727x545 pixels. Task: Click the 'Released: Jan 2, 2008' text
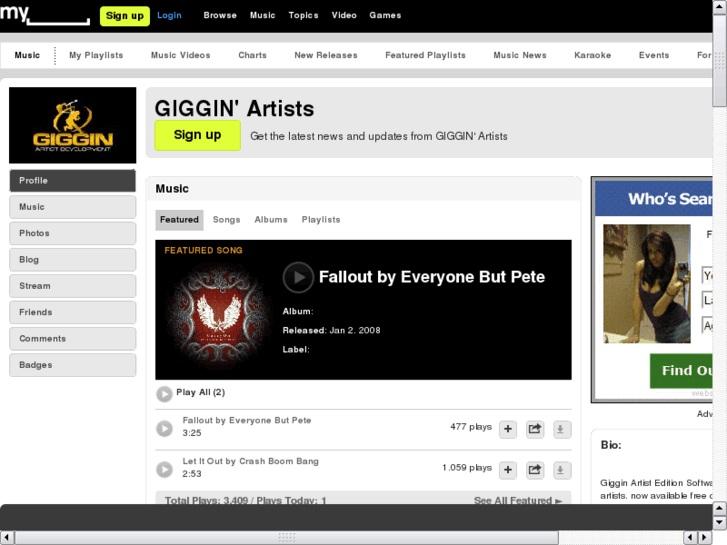pos(332,330)
